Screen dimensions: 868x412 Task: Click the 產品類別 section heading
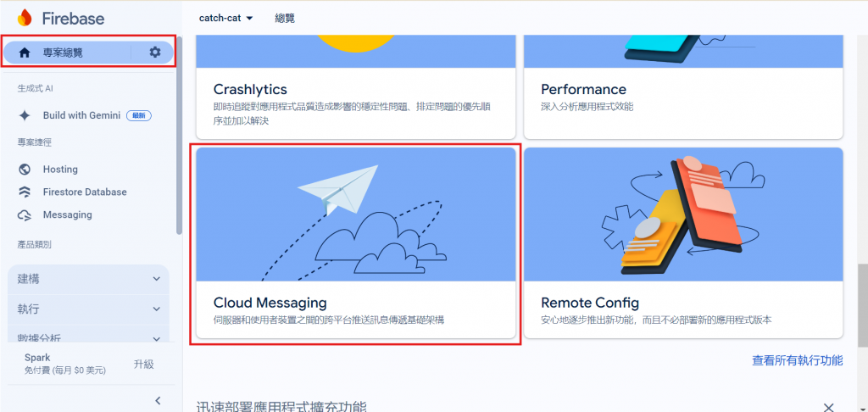point(34,244)
